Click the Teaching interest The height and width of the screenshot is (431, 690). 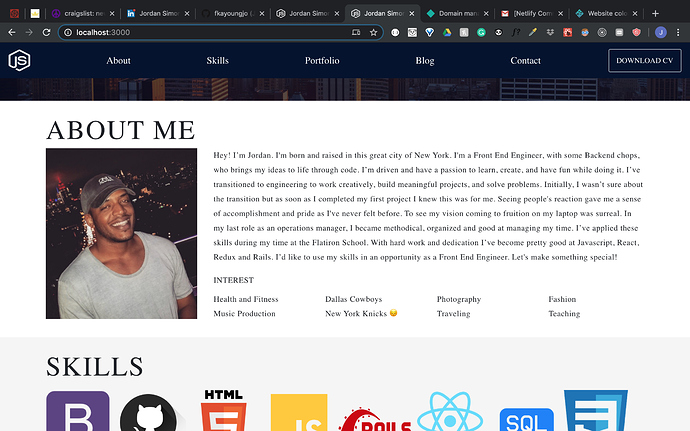point(564,313)
